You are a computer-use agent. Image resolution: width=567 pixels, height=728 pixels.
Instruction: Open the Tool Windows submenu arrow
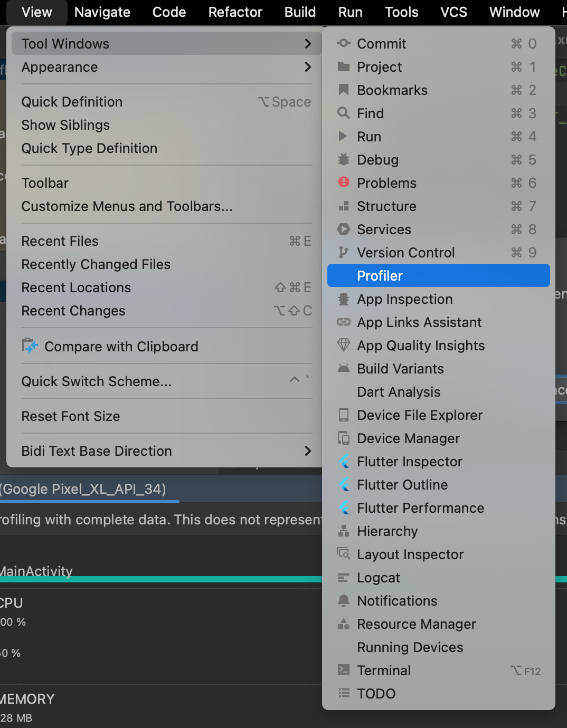coord(308,44)
